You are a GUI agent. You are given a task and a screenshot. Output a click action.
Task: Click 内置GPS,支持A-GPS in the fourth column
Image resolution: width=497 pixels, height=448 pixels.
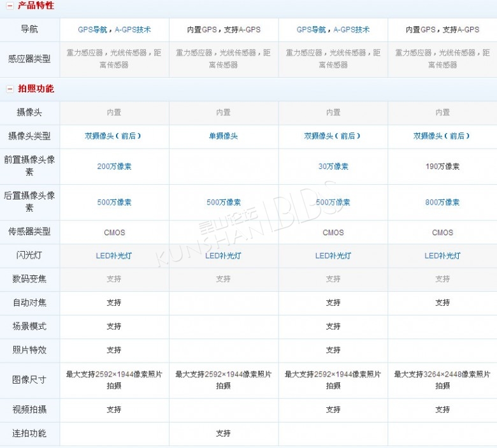pyautogui.click(x=442, y=30)
